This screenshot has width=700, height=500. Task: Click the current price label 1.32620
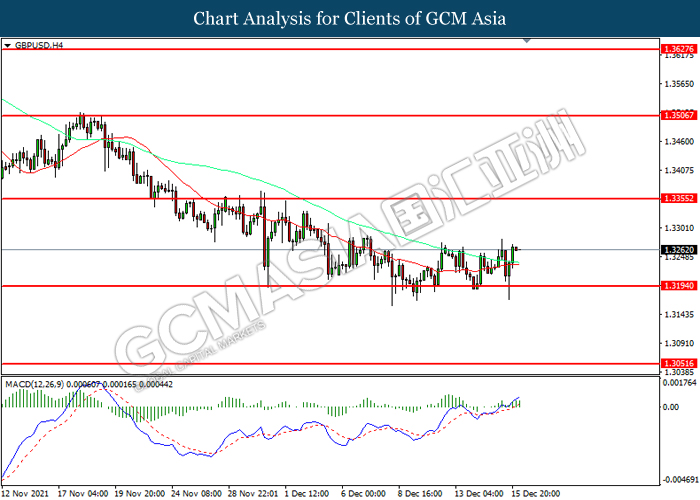point(679,250)
